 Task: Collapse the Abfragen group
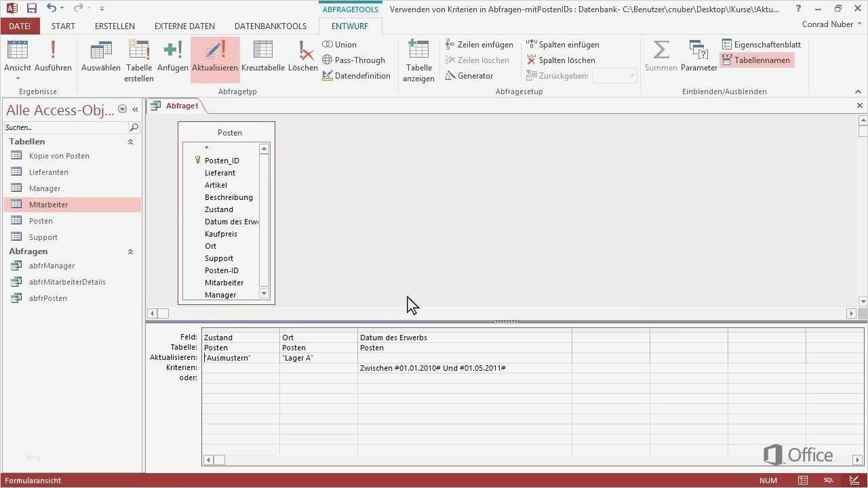pos(130,251)
